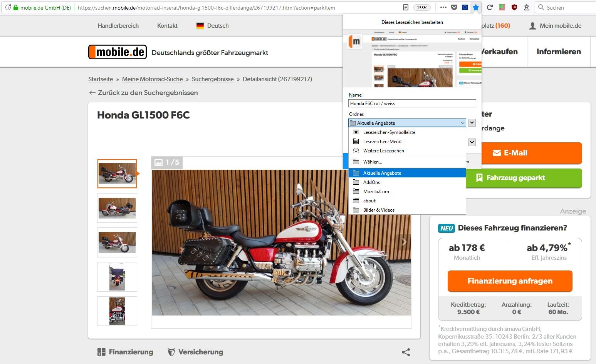This screenshot has height=364, width=596.
Task: Select the first motorcycle thumbnail
Action: [117, 174]
